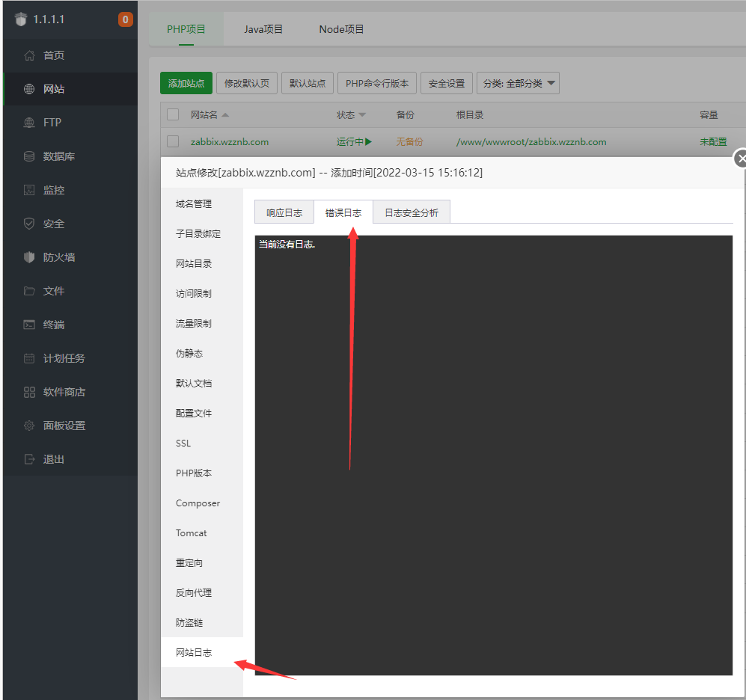Click the 安全设置 button
746x700 pixels.
[446, 83]
